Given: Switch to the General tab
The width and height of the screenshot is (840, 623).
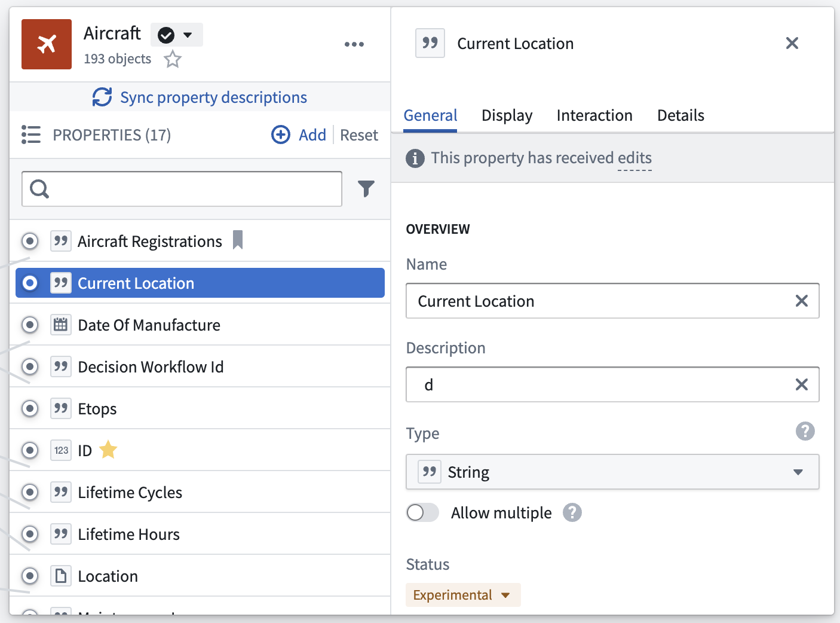Looking at the screenshot, I should pos(430,115).
